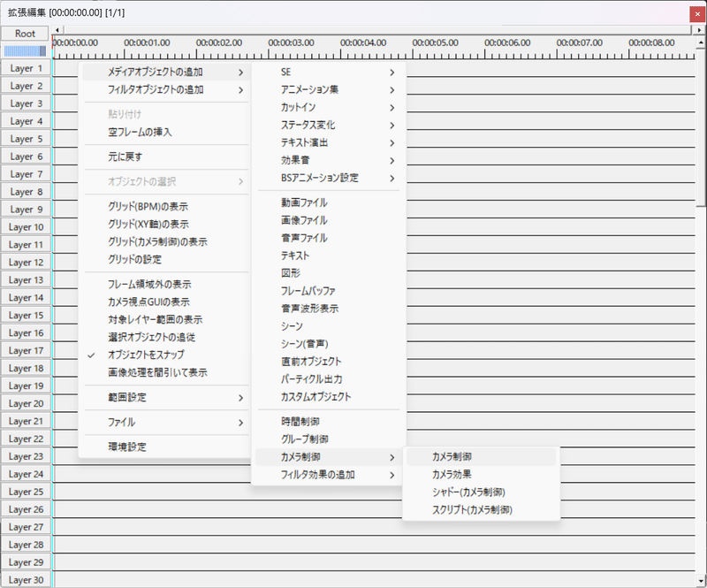The width and height of the screenshot is (707, 588).
Task: Select 元に戻す to undo
Action: point(165,157)
